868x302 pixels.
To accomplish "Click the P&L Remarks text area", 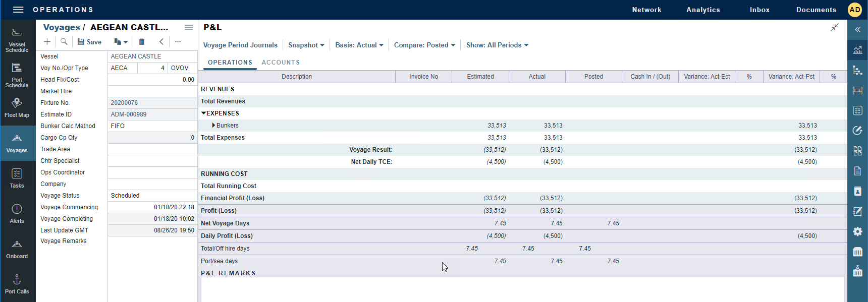I will [522, 289].
